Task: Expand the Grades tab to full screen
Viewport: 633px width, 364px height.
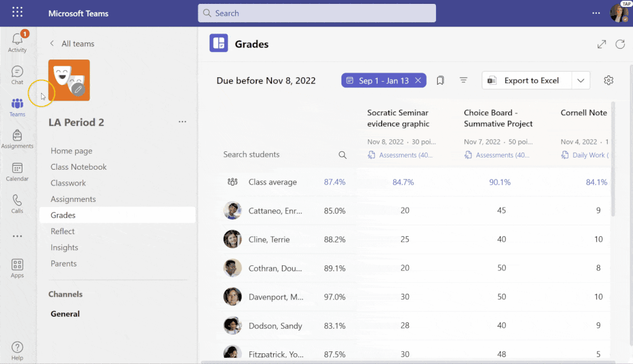Action: coord(601,44)
